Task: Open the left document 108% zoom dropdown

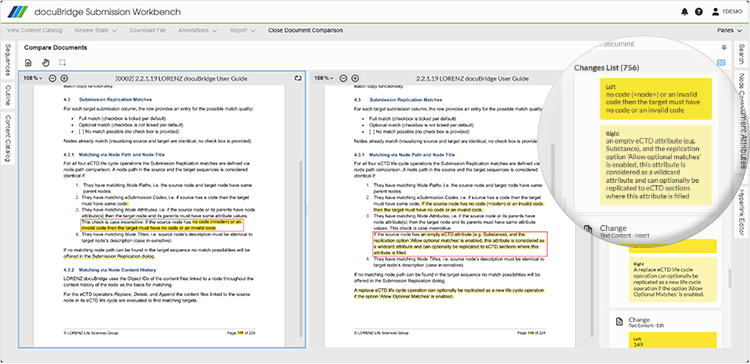Action: pyautogui.click(x=33, y=78)
